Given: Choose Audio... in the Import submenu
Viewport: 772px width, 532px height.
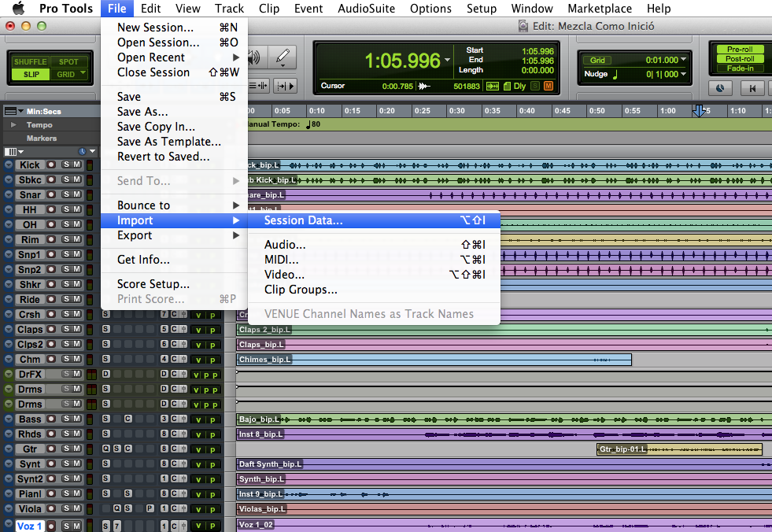Looking at the screenshot, I should 374,244.
